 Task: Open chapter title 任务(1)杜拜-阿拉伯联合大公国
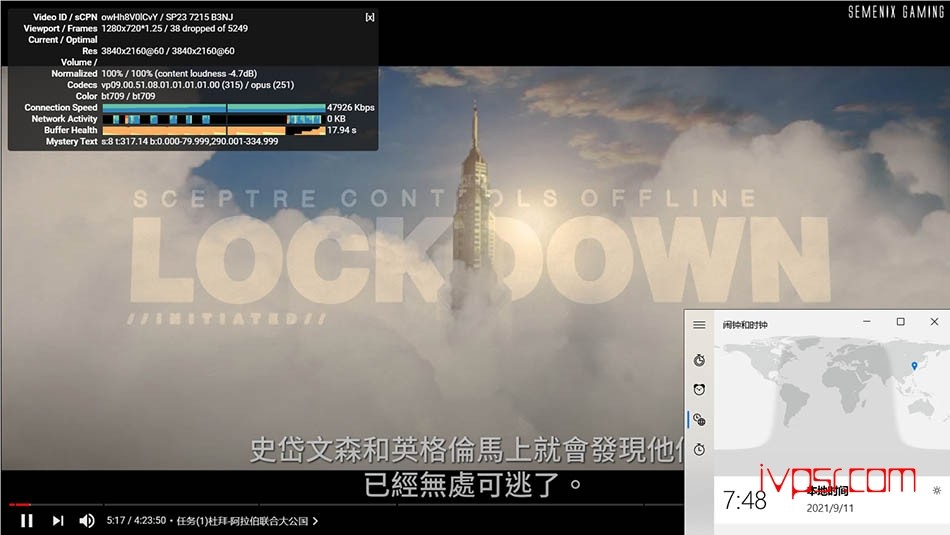click(x=247, y=521)
